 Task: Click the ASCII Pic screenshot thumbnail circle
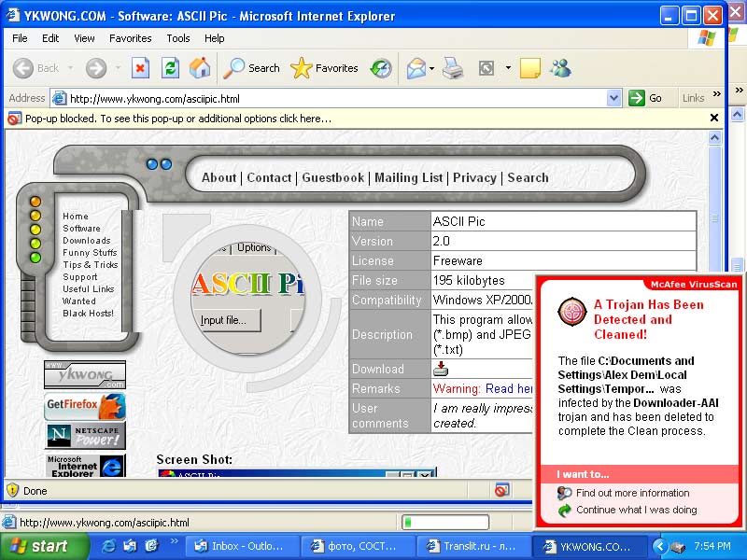point(247,298)
